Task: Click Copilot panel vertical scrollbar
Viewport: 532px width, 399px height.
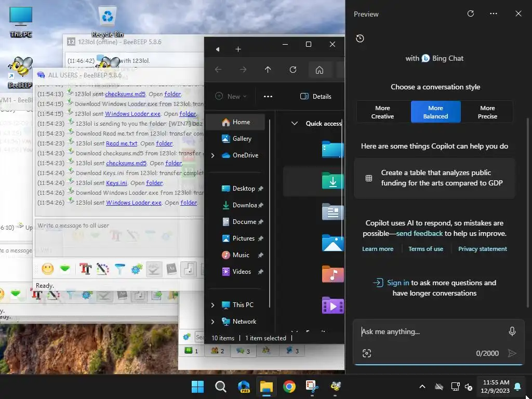Action: click(528, 212)
